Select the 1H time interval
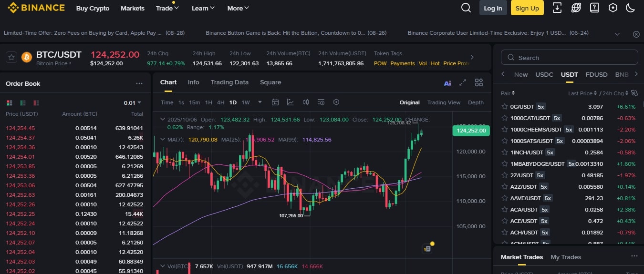Image resolution: width=644 pixels, height=274 pixels. [x=208, y=102]
